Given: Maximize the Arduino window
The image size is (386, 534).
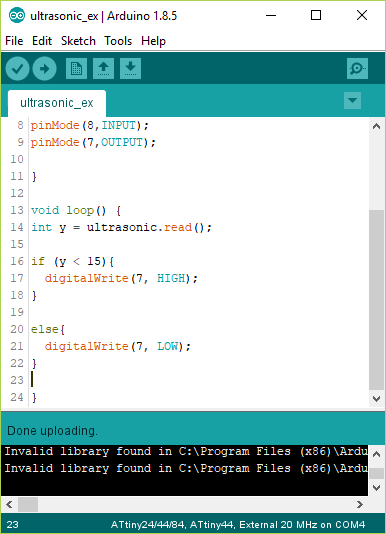Looking at the screenshot, I should click(x=316, y=15).
